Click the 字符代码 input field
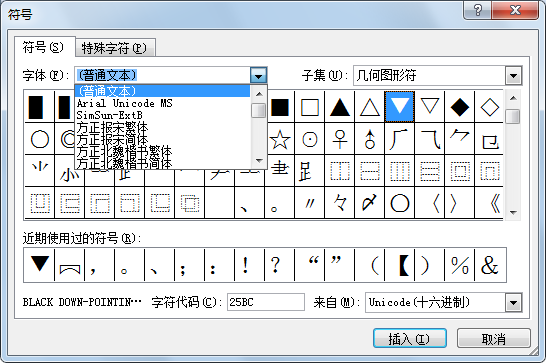546x363 pixels. 266,302
